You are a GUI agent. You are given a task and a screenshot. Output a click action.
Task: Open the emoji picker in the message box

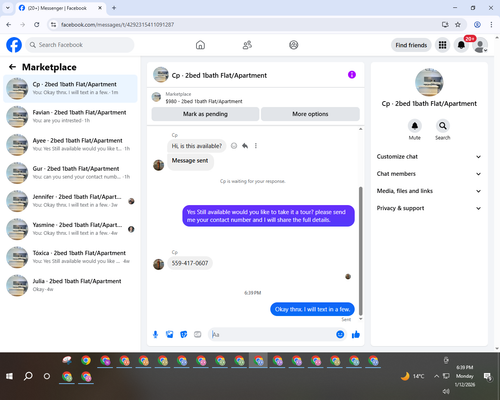[340, 334]
